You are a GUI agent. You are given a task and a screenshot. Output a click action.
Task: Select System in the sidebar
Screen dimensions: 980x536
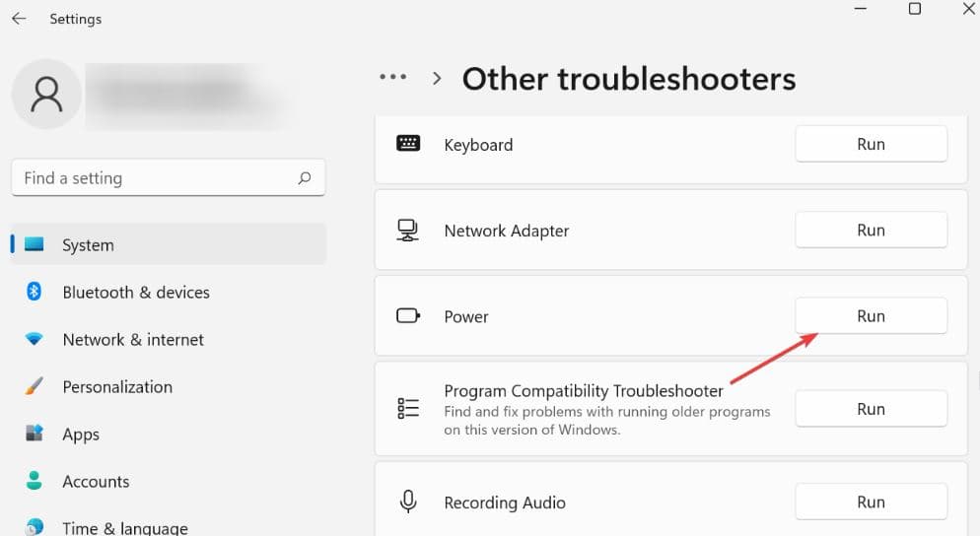click(169, 244)
